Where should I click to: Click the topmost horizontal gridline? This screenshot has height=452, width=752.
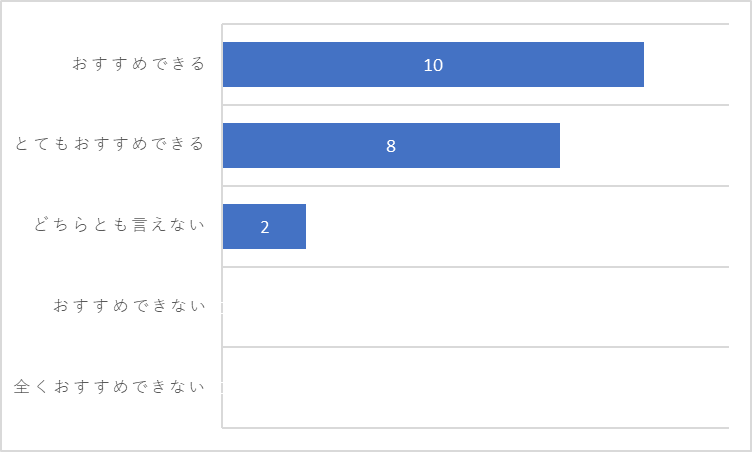[475, 24]
